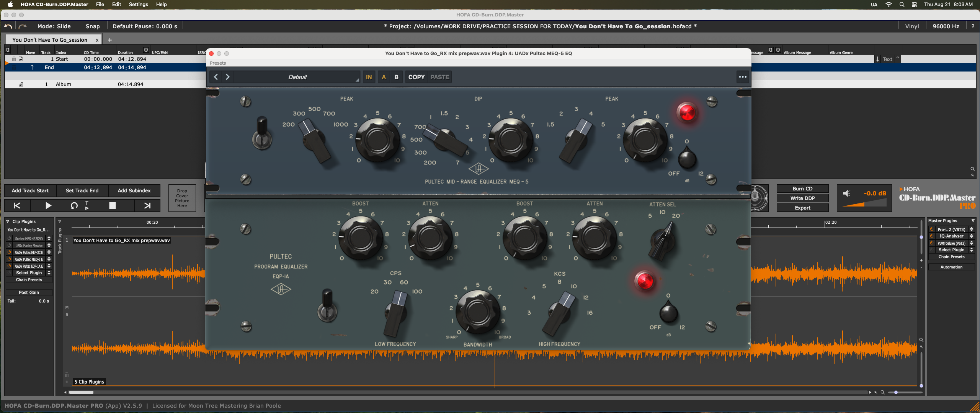Click the undo arrow icon
Viewport: 980px width, 413px height.
[8, 26]
